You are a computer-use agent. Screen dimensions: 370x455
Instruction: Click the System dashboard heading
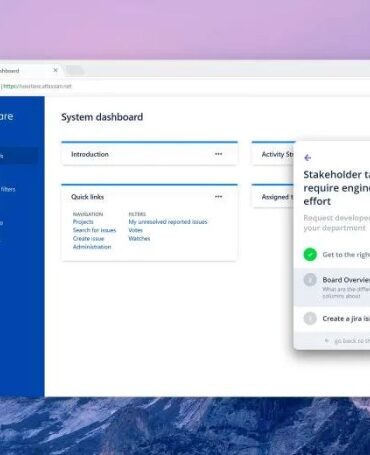click(x=102, y=117)
